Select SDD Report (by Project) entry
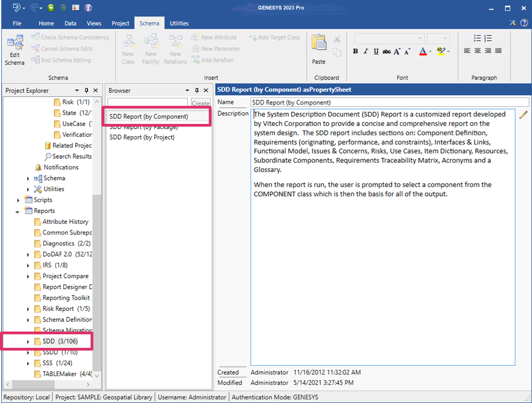This screenshot has height=403, width=532. 142,137
